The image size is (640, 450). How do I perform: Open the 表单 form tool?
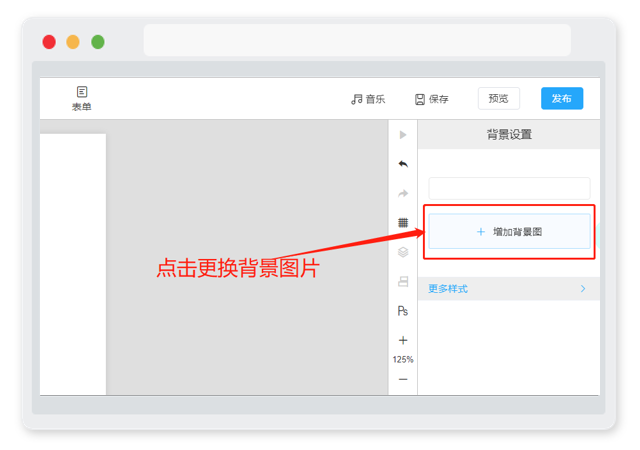[x=82, y=98]
